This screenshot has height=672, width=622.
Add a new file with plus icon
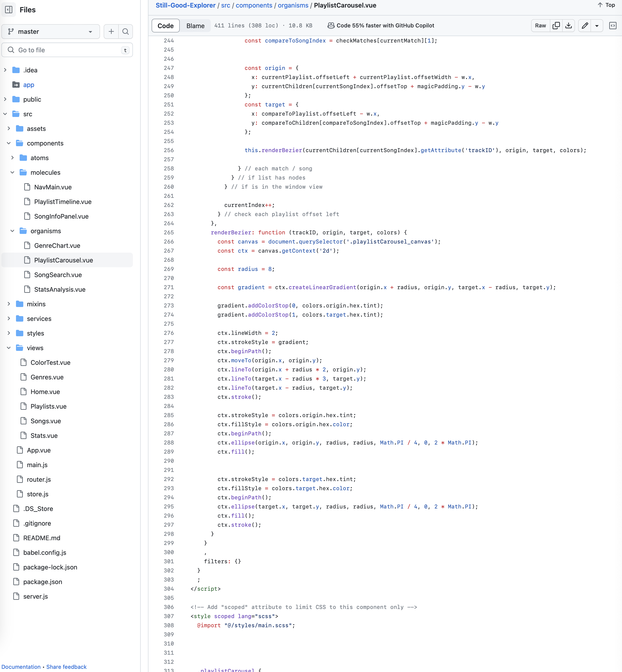tap(111, 31)
